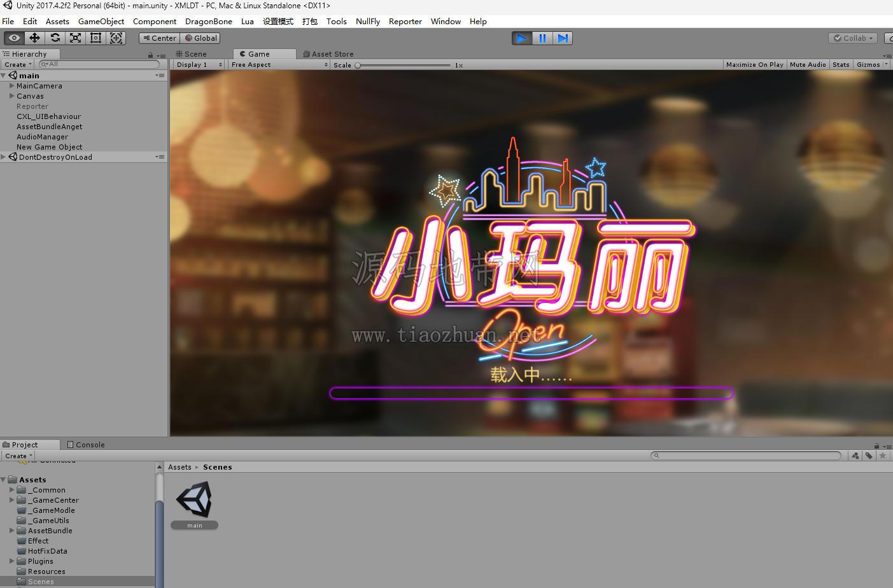Toggle pivot mode Center button
Viewport: 893px width, 588px height.
coord(159,38)
